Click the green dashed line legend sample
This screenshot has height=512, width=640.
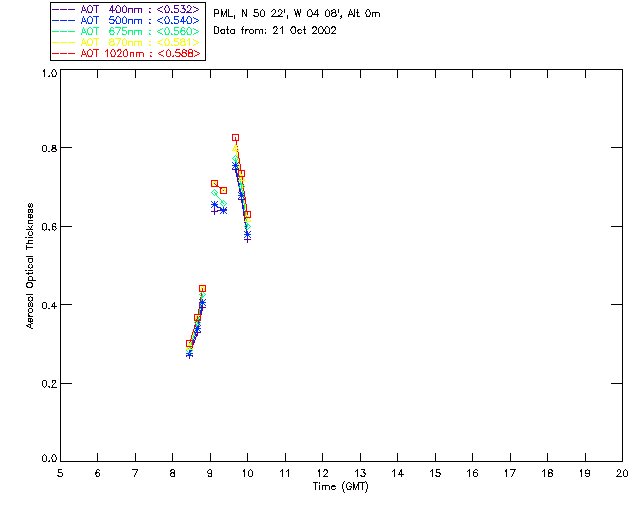point(64,31)
